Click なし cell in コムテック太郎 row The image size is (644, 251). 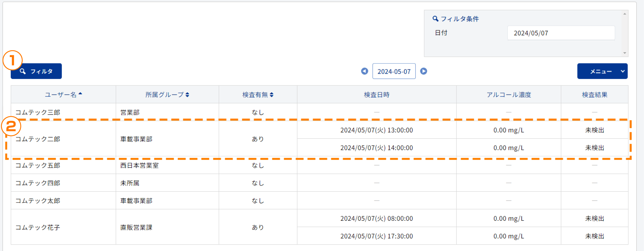pos(258,201)
